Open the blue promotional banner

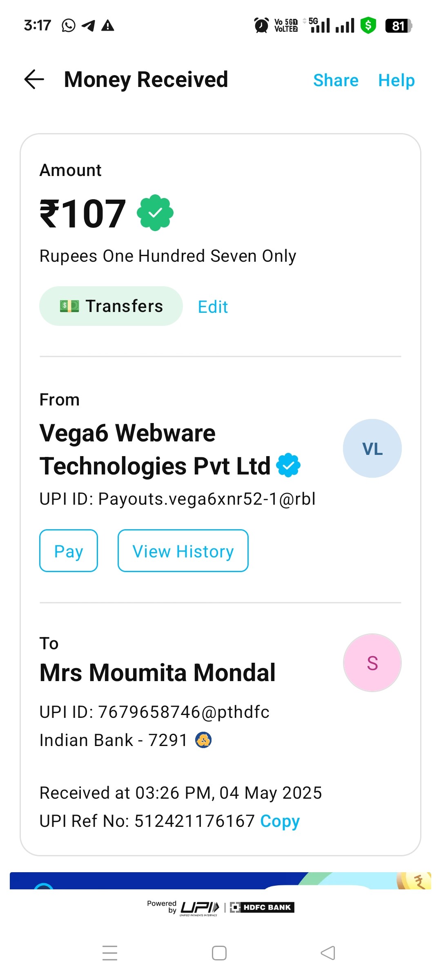[220, 881]
